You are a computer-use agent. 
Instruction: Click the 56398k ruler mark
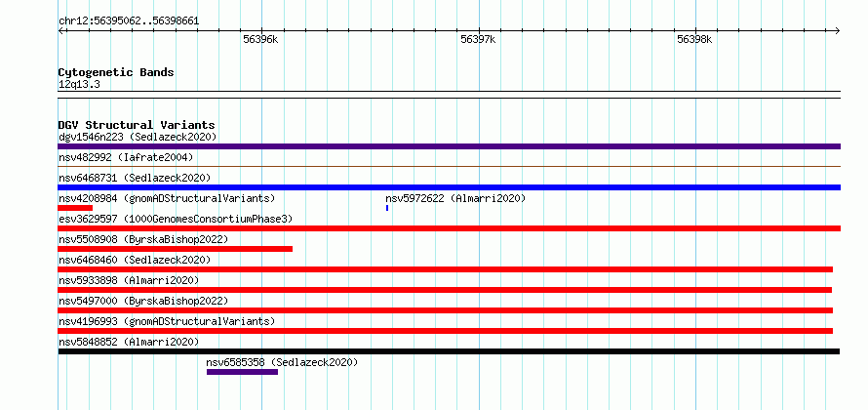click(x=694, y=39)
